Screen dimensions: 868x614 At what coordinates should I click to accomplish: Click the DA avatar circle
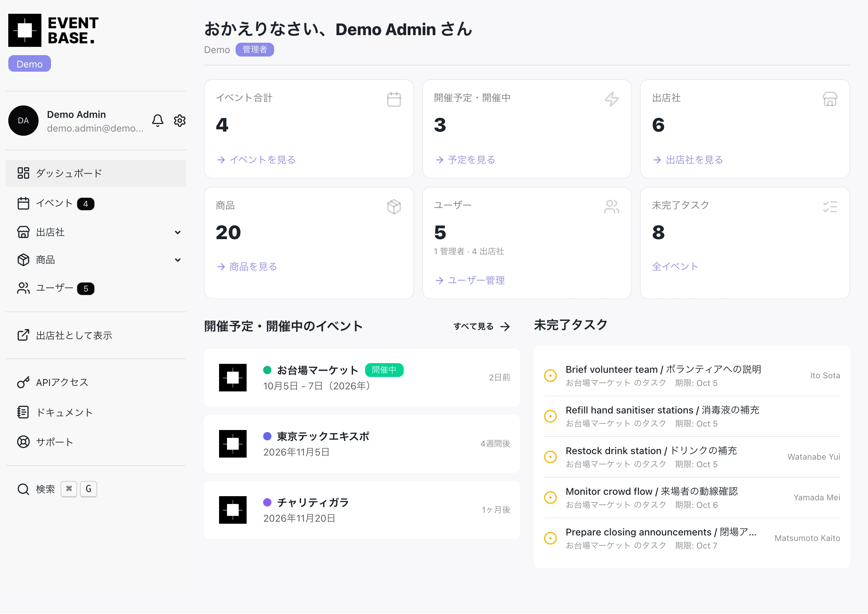23,121
